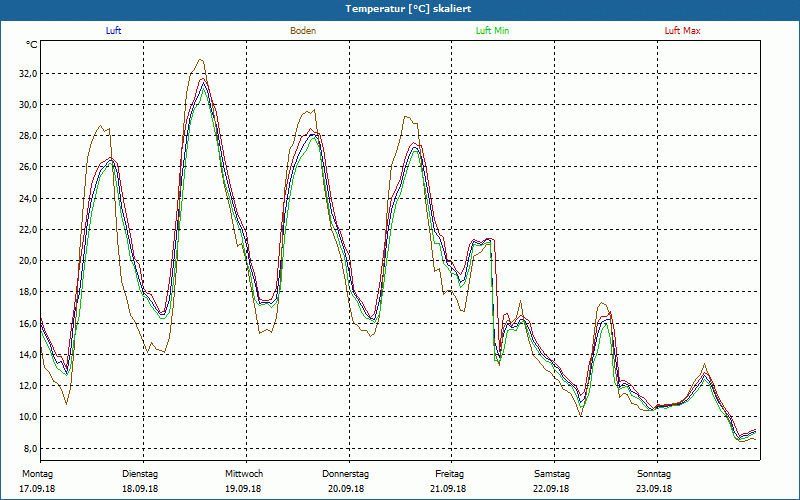Screen dimensions: 800x500
Task: Click the 20.09.18 date label
Action: (346, 489)
